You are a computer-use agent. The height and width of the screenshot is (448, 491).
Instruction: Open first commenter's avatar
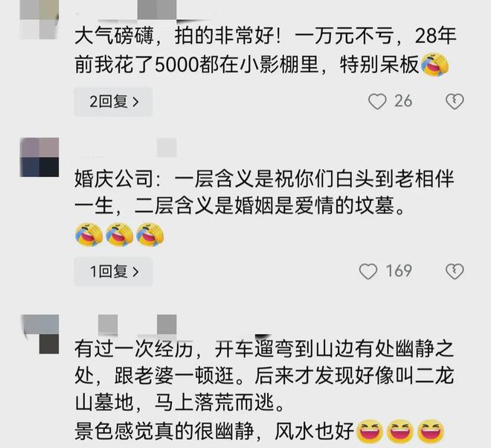[39, 19]
